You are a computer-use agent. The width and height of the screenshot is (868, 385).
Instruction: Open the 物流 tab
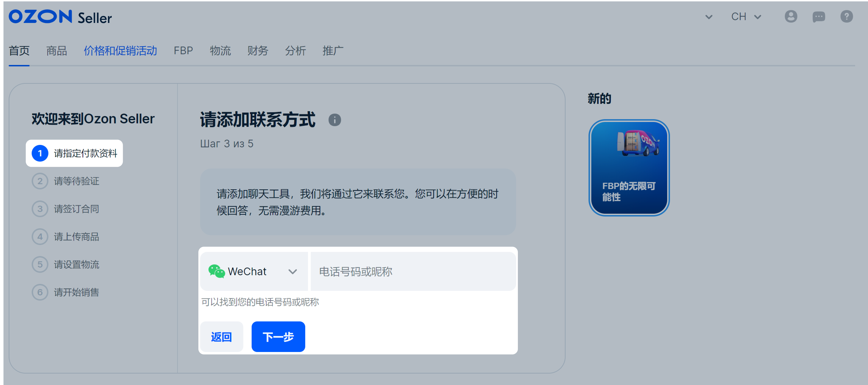[x=221, y=51]
